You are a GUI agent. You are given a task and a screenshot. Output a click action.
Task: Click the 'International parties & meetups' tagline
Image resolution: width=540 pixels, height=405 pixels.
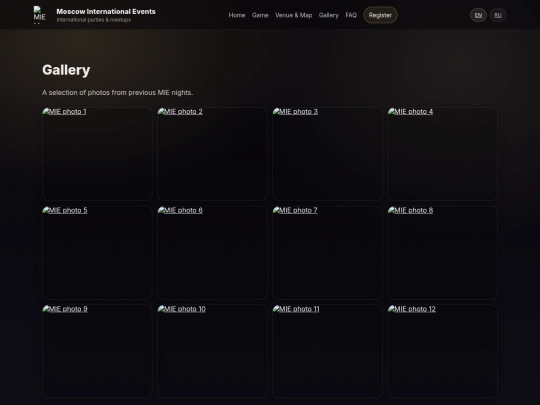[94, 20]
